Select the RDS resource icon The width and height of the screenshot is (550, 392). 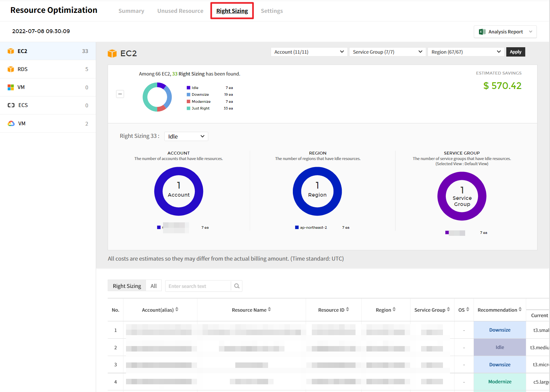coord(11,69)
